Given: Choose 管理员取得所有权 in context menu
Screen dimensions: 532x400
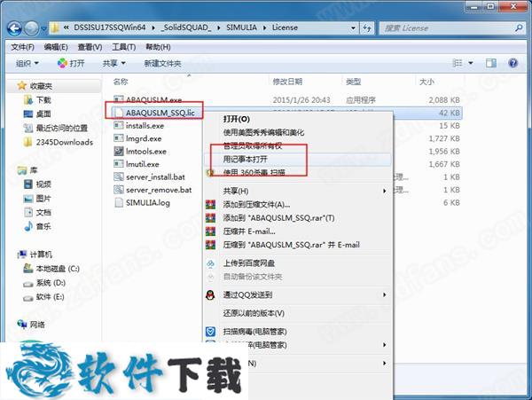Looking at the screenshot, I should pos(253,145).
